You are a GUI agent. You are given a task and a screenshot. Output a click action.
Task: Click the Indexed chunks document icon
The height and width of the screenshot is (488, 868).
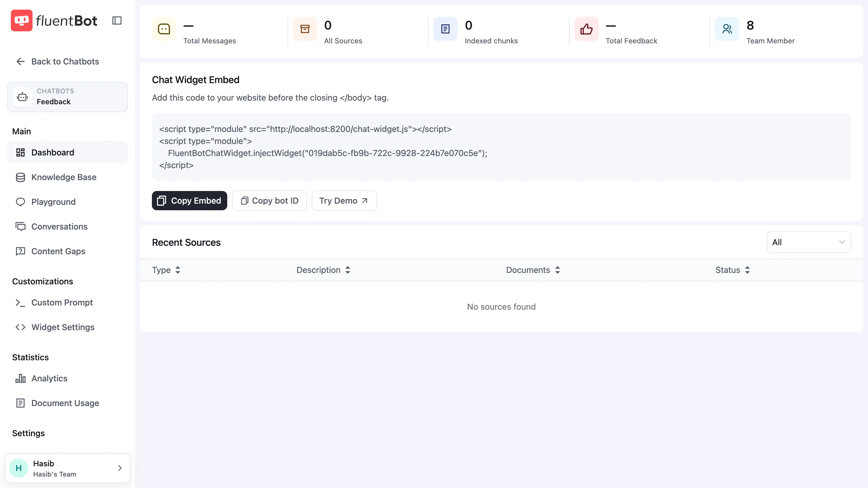tap(445, 29)
